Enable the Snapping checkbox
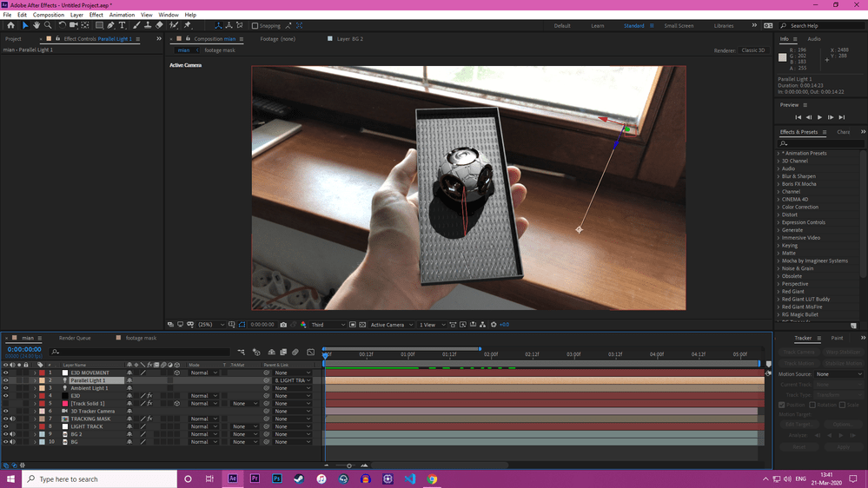 click(255, 26)
